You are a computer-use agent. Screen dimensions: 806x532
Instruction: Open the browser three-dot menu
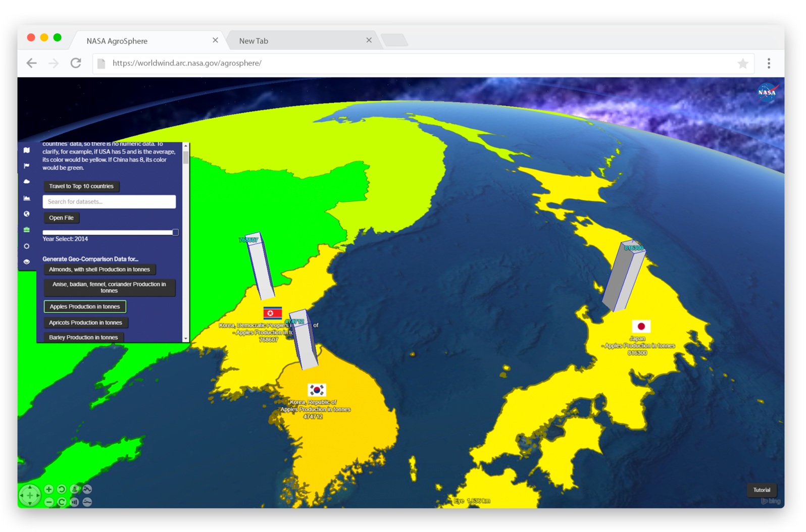769,63
